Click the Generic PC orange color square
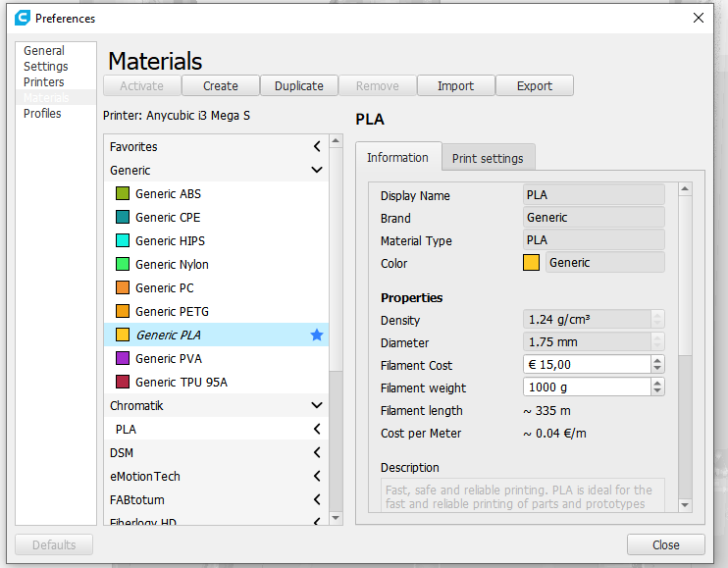This screenshot has height=568, width=728. coord(123,287)
